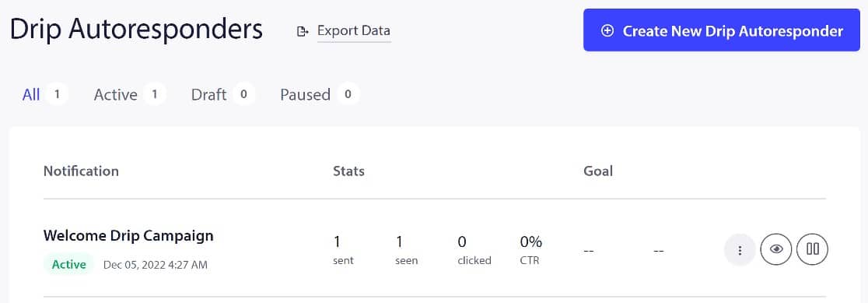Select the Goal column header

pos(598,171)
